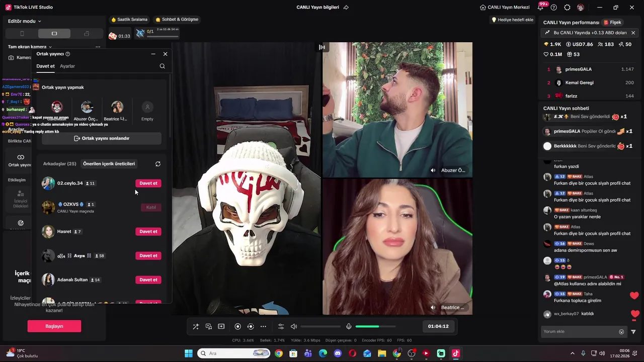This screenshot has width=644, height=362.
Task: Click Ortak yayını sonlandır button
Action: tap(102, 138)
